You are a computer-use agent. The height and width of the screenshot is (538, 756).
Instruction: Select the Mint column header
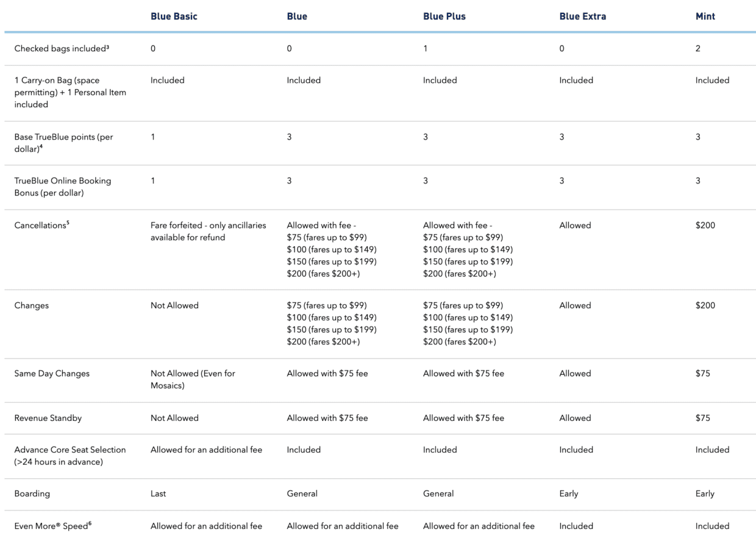(705, 16)
